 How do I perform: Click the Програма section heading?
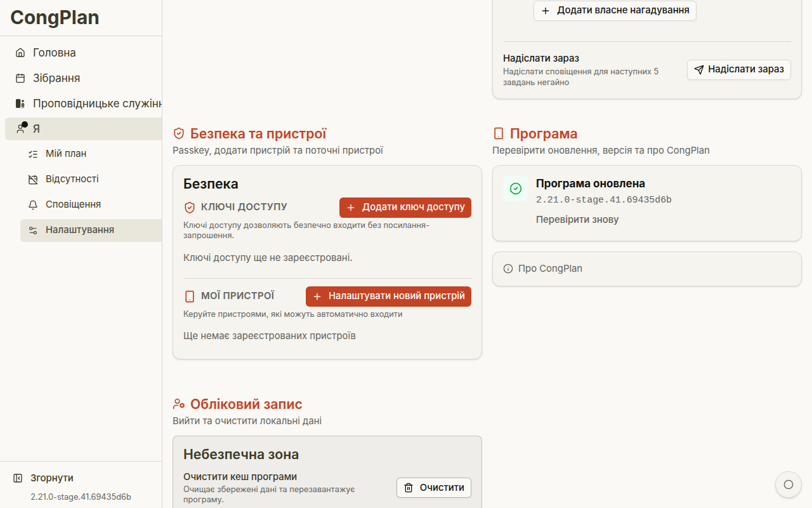(x=544, y=134)
